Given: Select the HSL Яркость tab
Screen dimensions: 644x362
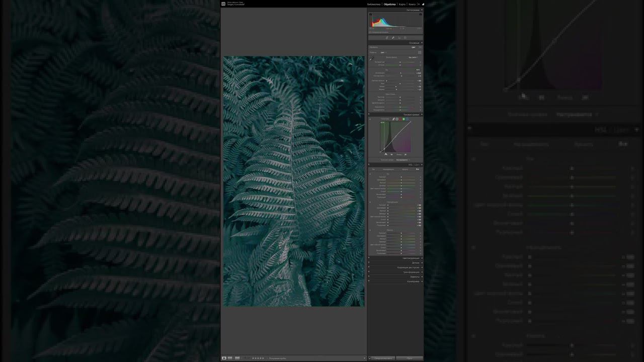Looking at the screenshot, I should pos(405,169).
